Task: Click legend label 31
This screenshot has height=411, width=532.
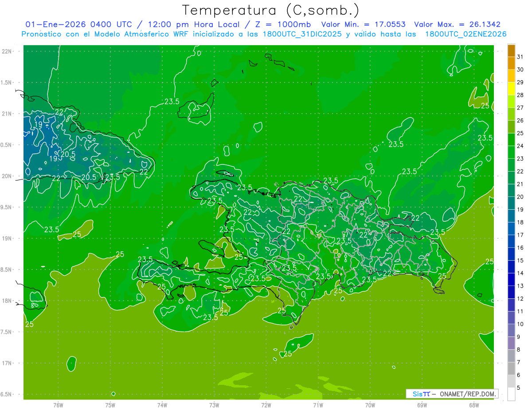Action: coord(520,57)
